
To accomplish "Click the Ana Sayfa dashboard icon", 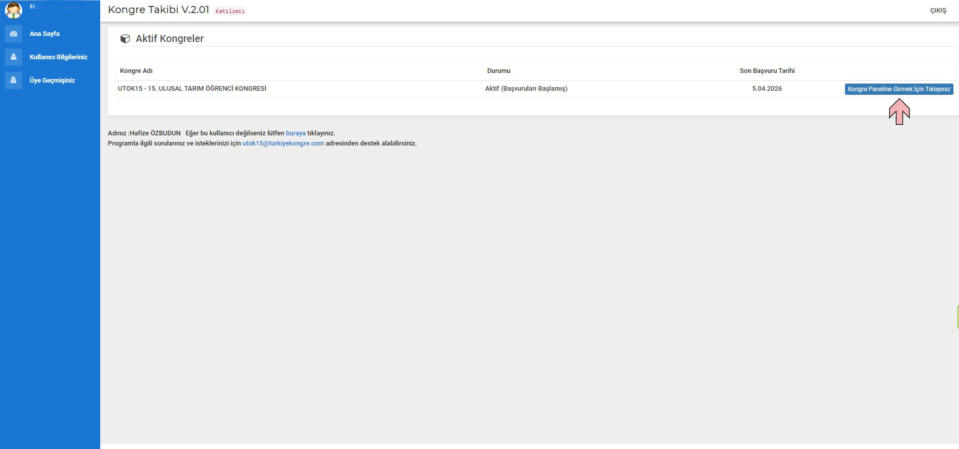I will pyautogui.click(x=14, y=34).
